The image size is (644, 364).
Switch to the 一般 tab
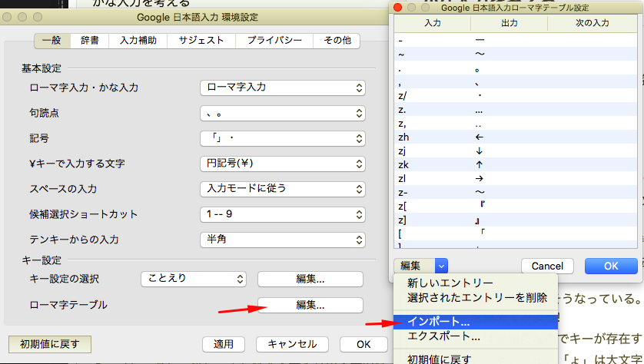pos(52,41)
